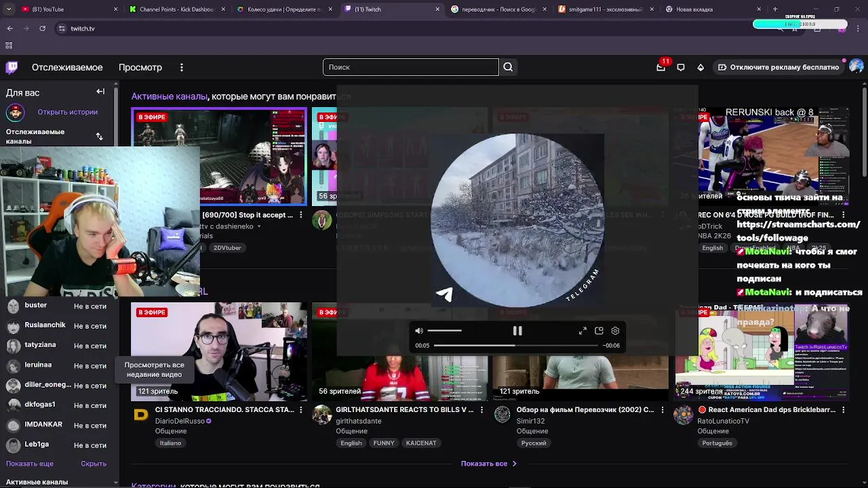The width and height of the screenshot is (868, 488).
Task: Open the notifications inbox with badge 11
Action: tap(661, 67)
